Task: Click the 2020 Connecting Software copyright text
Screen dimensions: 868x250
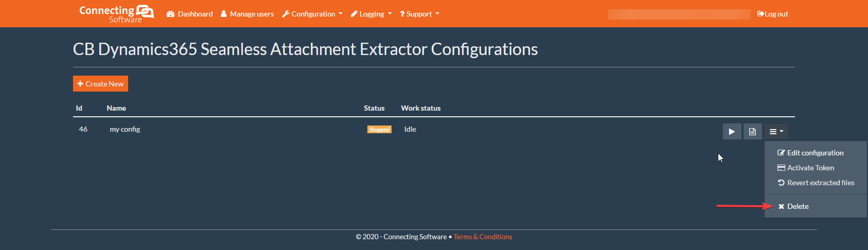Action: 401,237
